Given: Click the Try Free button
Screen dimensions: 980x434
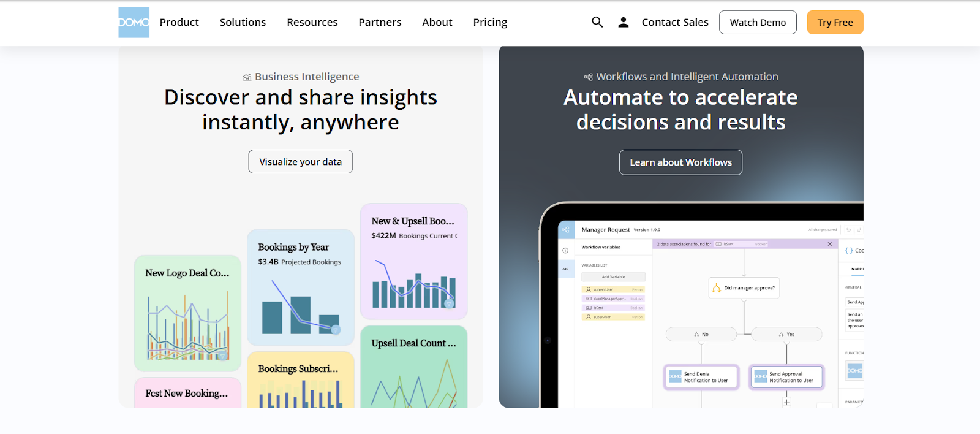Looking at the screenshot, I should (835, 22).
